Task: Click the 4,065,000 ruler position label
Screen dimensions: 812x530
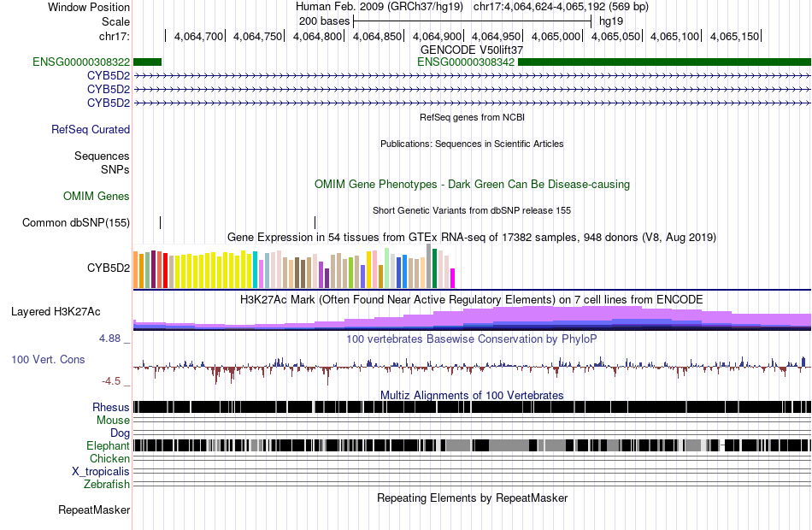Action: (556, 36)
